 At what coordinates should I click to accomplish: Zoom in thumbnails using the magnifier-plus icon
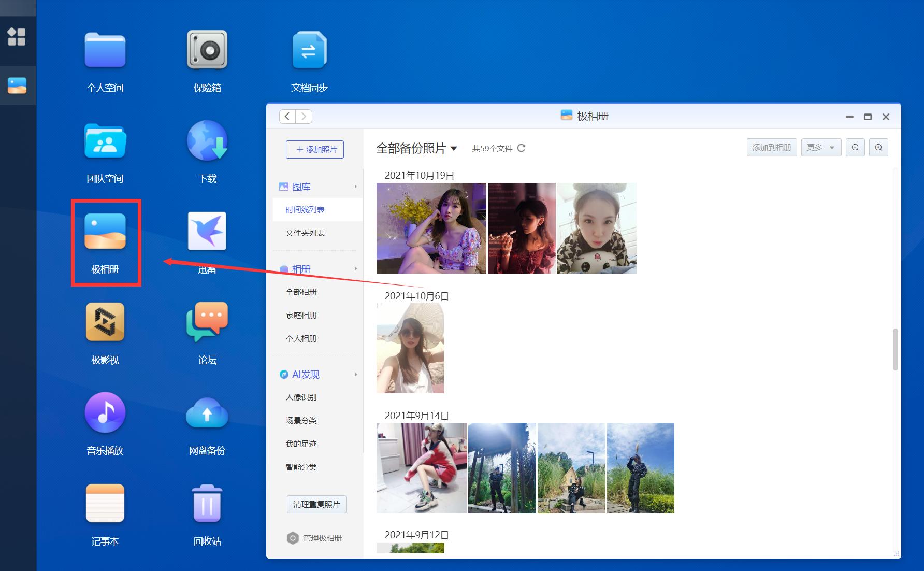[878, 147]
